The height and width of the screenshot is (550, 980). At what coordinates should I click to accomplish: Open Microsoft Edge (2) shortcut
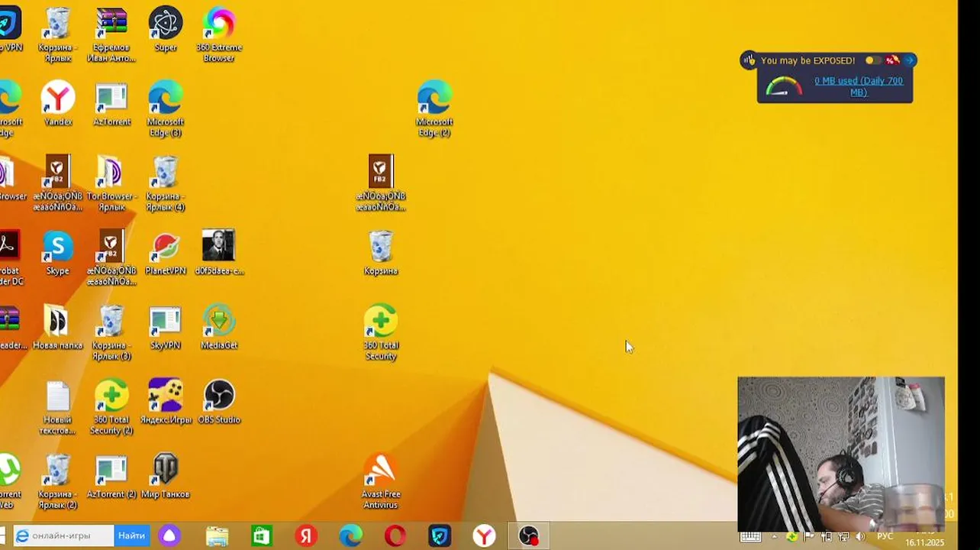click(x=434, y=109)
